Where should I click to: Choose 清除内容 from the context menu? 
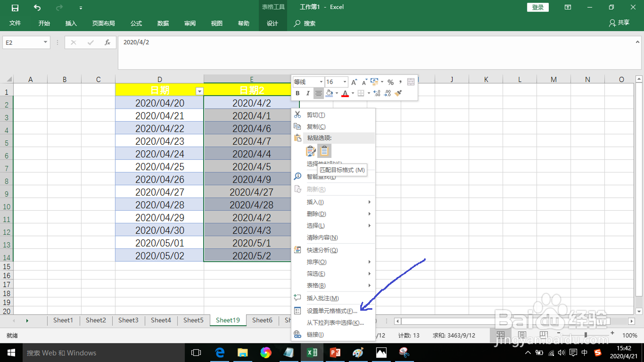click(333, 237)
